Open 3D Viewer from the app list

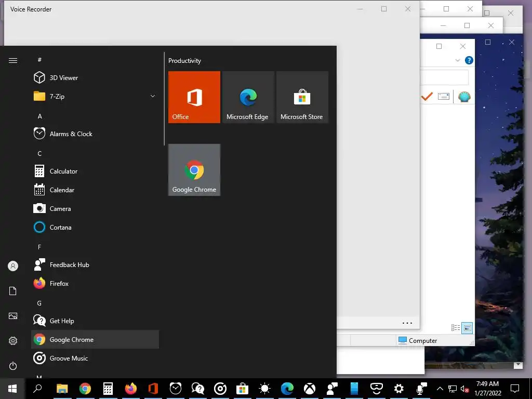tap(95, 78)
